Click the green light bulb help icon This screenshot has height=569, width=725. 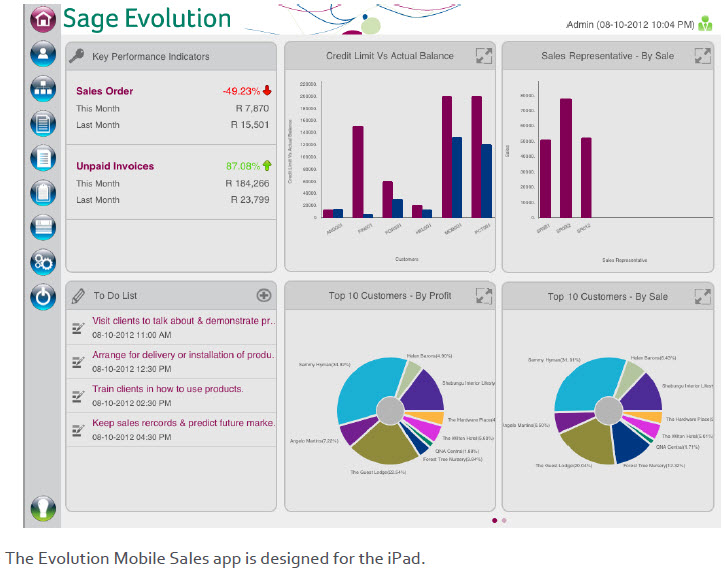pos(43,508)
